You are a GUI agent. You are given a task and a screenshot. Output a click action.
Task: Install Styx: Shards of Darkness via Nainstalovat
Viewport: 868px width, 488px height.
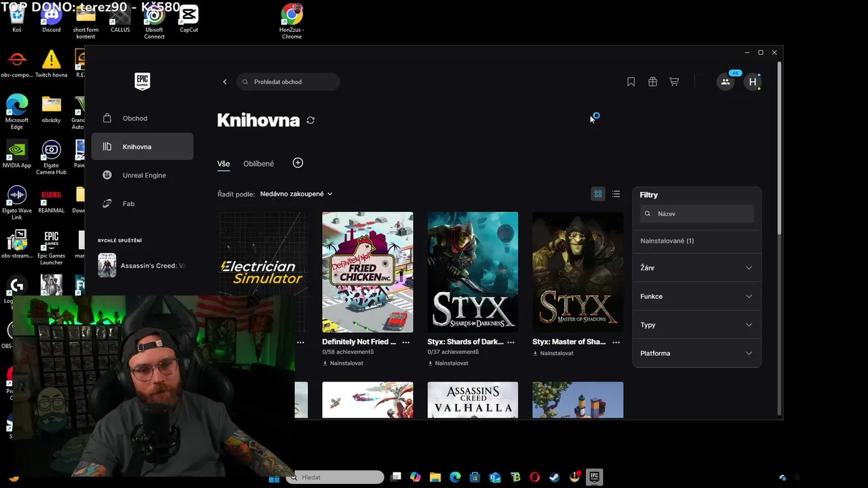point(448,363)
